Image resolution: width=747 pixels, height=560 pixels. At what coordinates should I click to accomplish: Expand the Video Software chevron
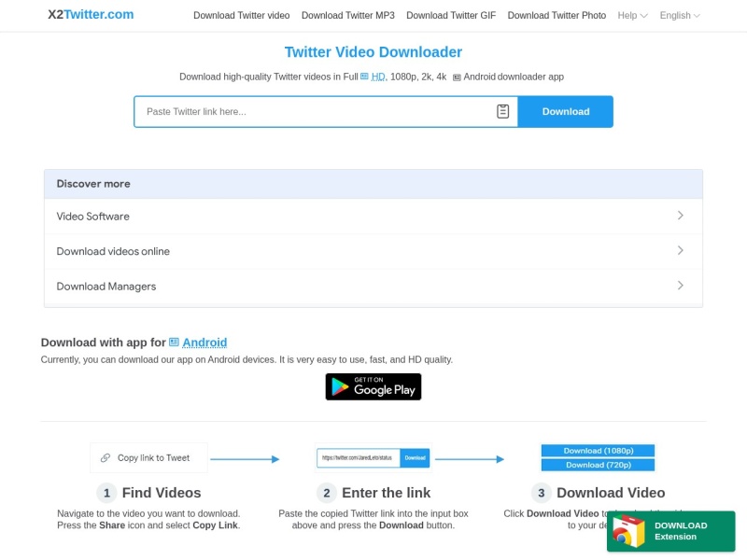pyautogui.click(x=681, y=216)
